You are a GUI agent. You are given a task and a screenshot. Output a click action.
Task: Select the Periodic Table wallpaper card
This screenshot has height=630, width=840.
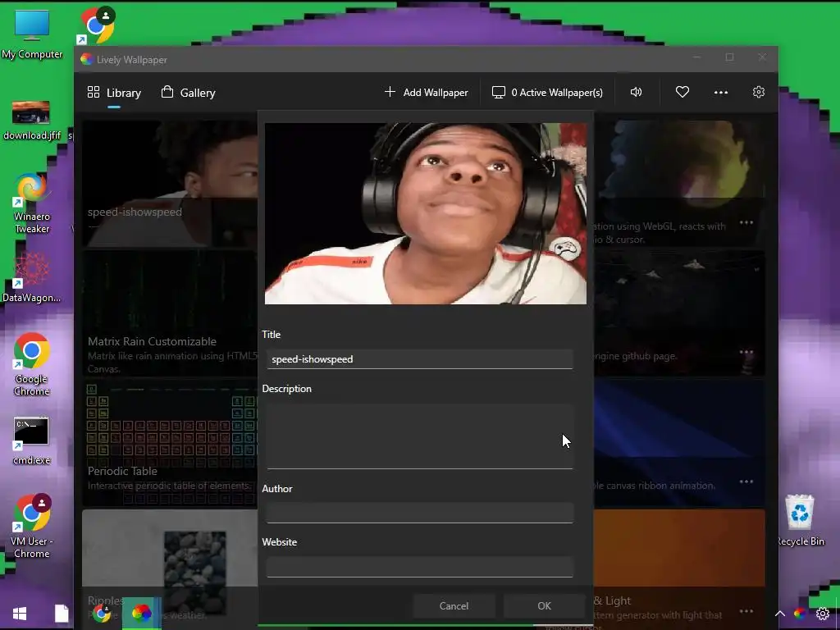coord(170,443)
